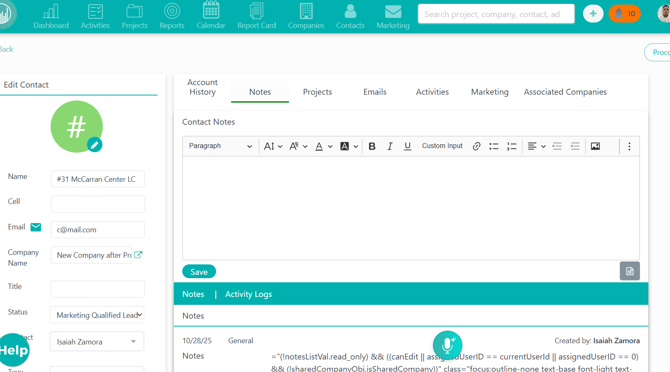Viewport: 670px width, 372px height.
Task: Go Back to previous page
Action: point(6,49)
